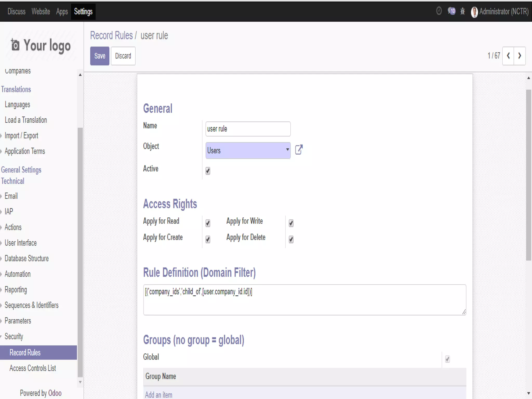Click the debug bug icon
The width and height of the screenshot is (532, 399).
click(x=463, y=11)
